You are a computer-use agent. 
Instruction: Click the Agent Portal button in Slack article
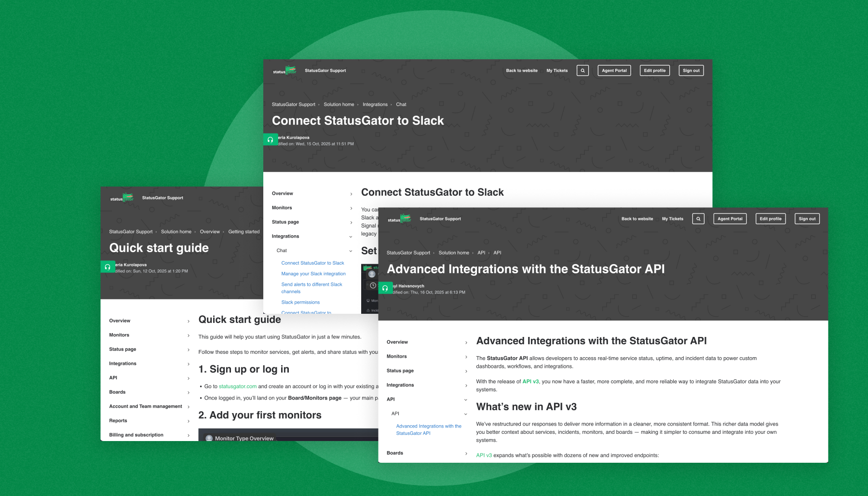coord(614,71)
